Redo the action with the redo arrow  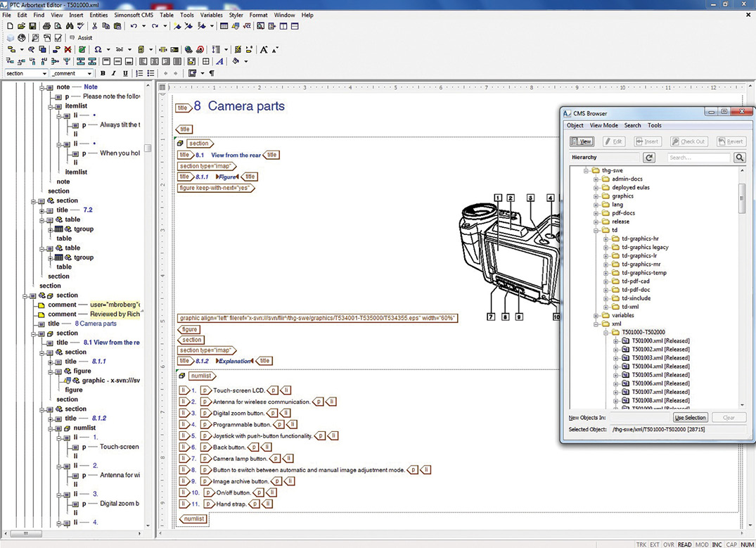click(155, 26)
